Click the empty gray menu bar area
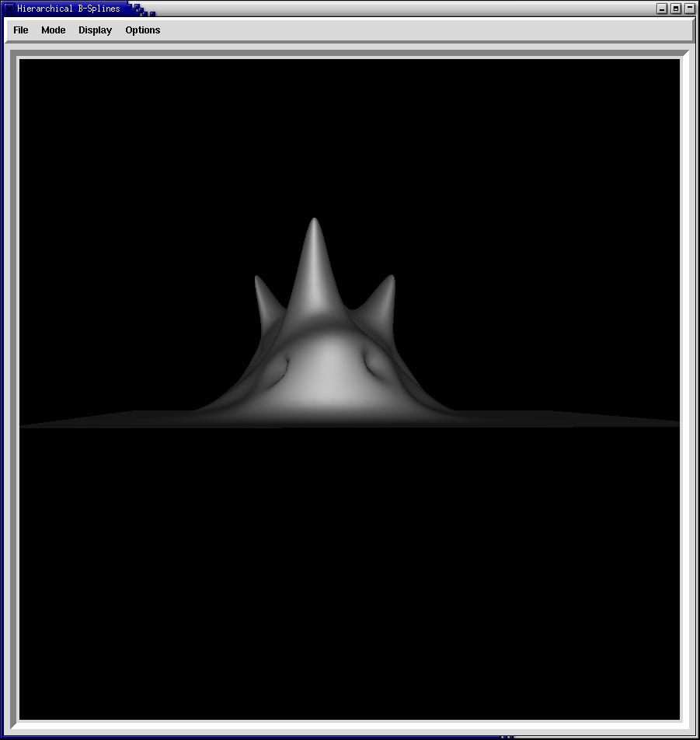 (427, 30)
